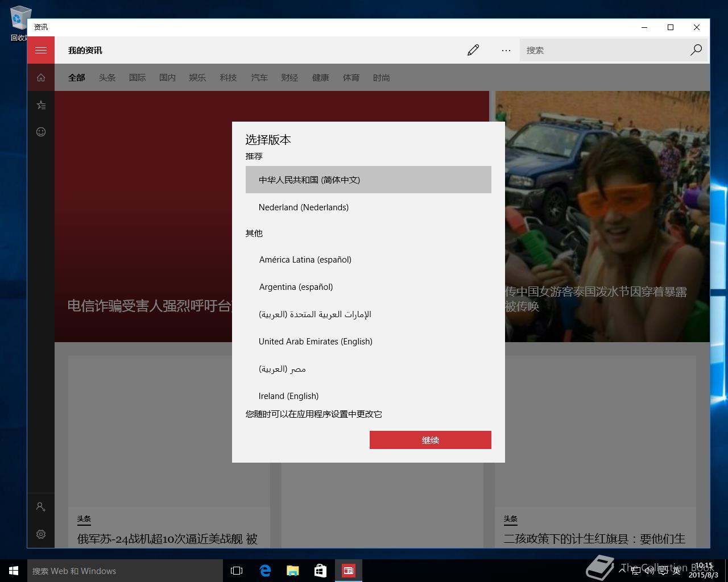Pick Argentina (español) edition
The height and width of the screenshot is (582, 728).
click(x=369, y=287)
